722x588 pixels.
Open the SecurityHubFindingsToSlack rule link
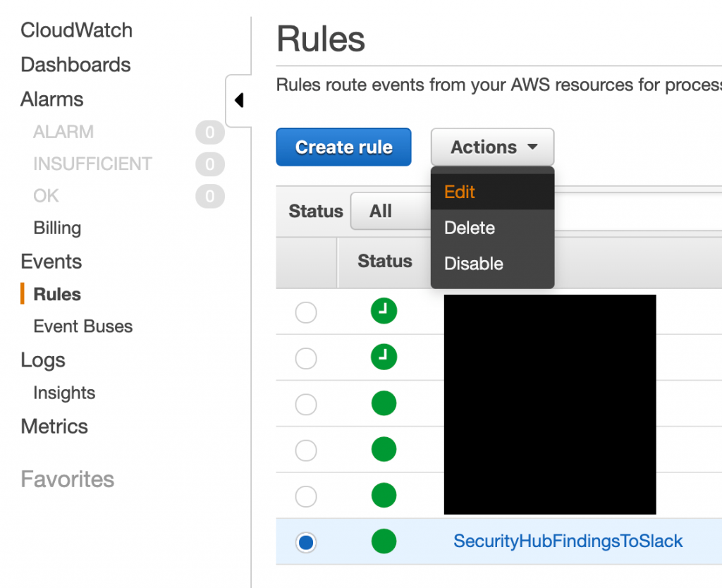pos(568,541)
